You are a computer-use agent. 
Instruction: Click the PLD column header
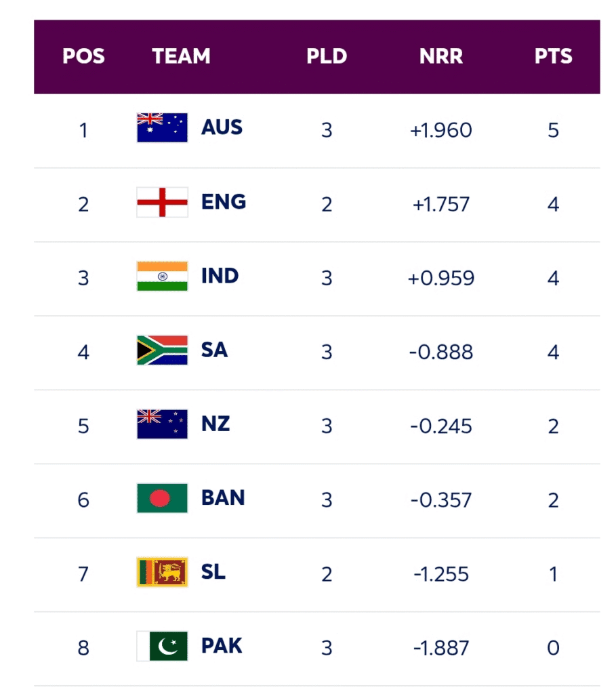[327, 56]
